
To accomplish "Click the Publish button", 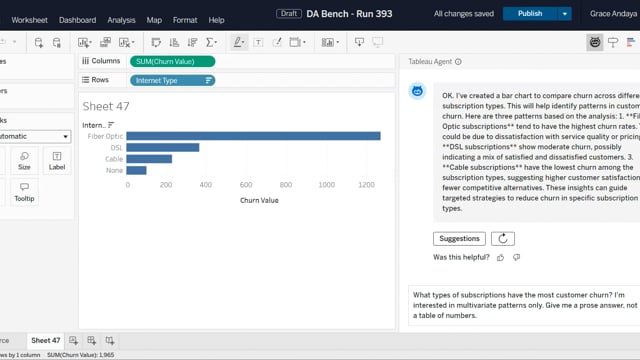I will point(530,14).
